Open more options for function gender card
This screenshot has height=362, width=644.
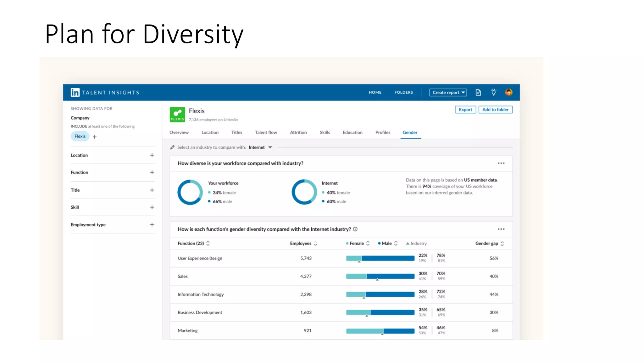[501, 229]
